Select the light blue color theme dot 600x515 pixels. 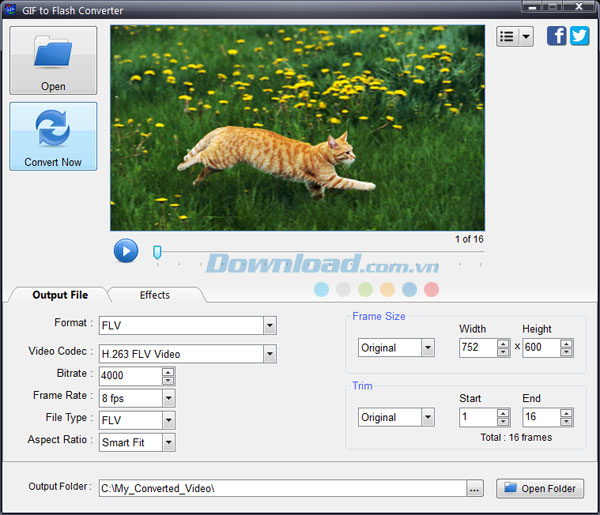(321, 289)
